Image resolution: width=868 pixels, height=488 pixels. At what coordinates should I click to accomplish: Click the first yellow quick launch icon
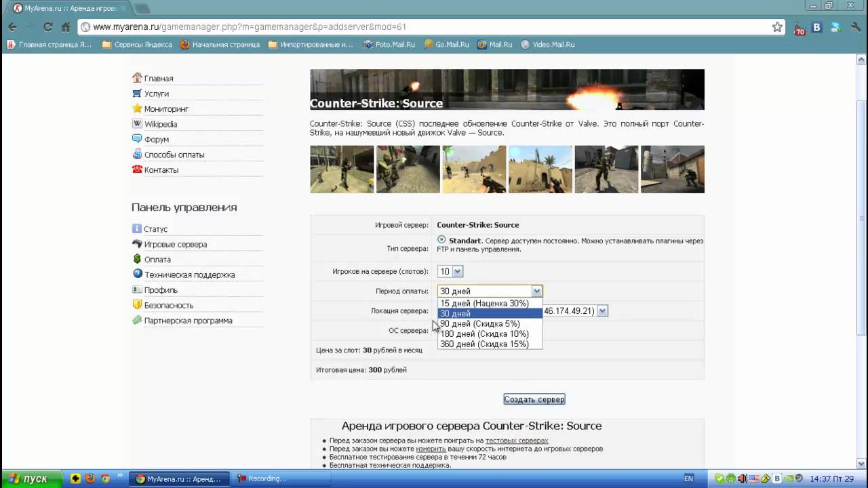click(75, 479)
